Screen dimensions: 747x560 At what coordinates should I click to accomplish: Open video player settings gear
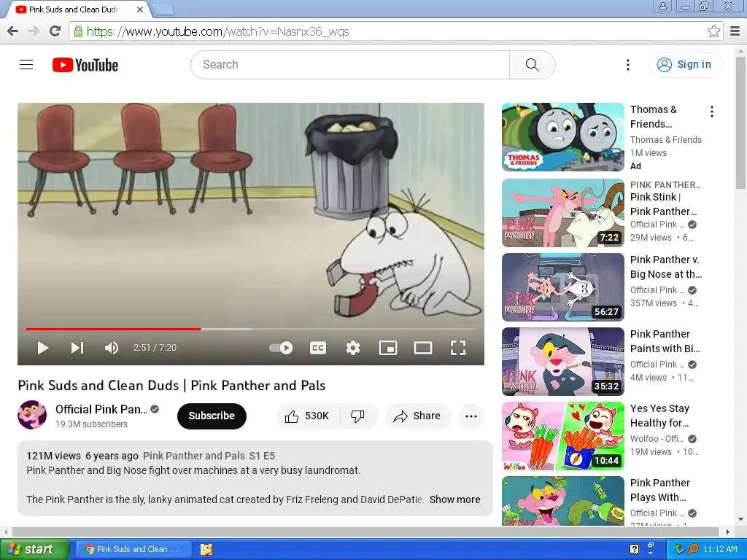pyautogui.click(x=353, y=348)
